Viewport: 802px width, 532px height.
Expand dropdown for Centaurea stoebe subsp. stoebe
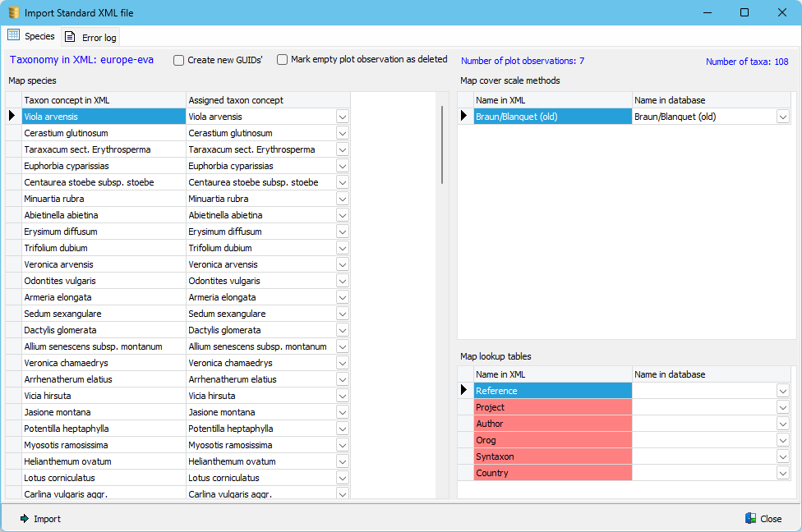click(343, 182)
